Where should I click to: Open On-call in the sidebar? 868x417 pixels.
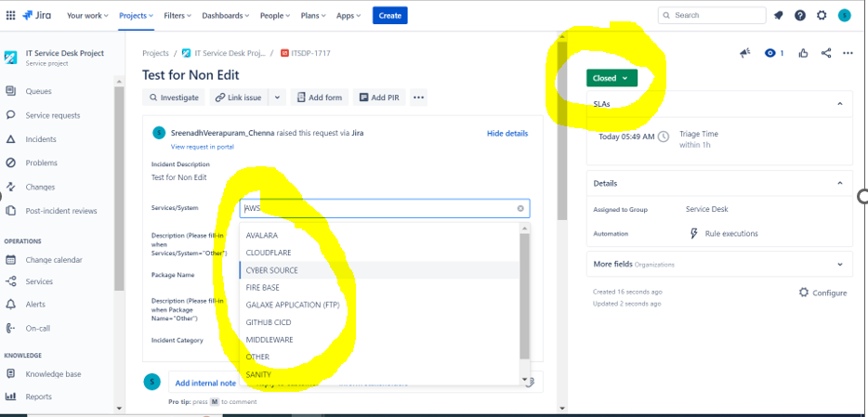point(38,329)
